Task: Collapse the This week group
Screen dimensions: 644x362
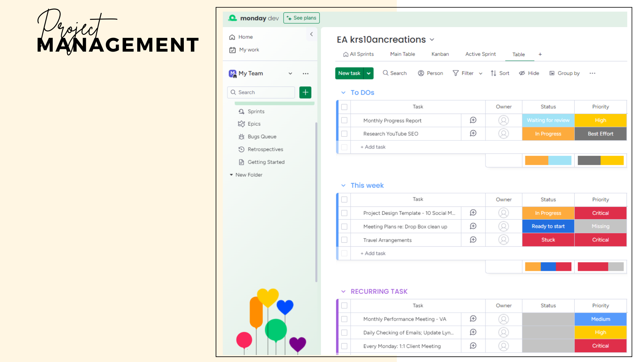Action: click(343, 185)
